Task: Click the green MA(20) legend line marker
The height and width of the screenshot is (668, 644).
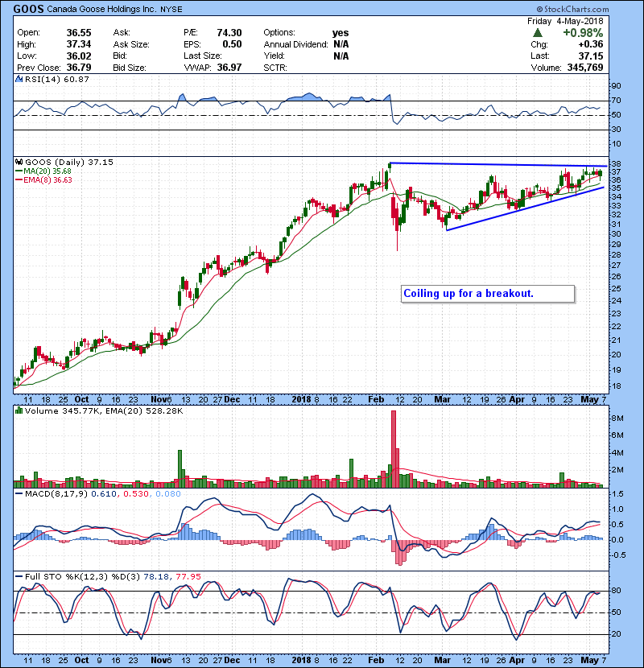Action: (x=19, y=171)
